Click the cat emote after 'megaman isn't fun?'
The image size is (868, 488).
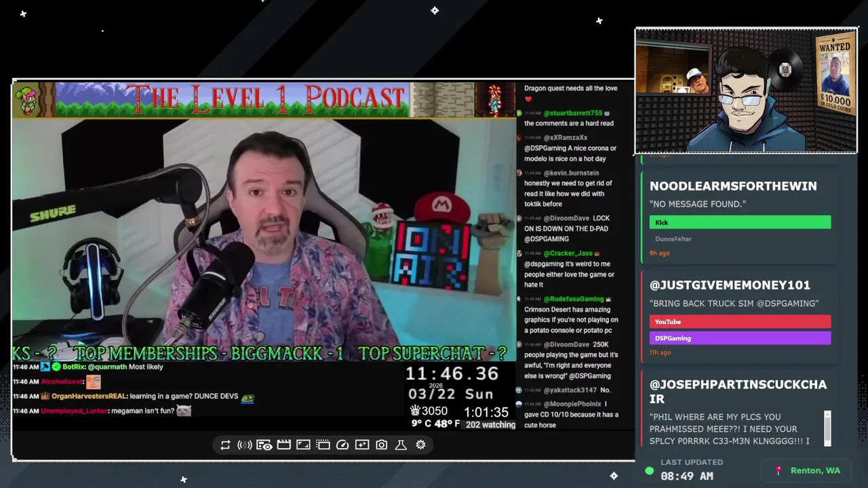click(x=184, y=410)
